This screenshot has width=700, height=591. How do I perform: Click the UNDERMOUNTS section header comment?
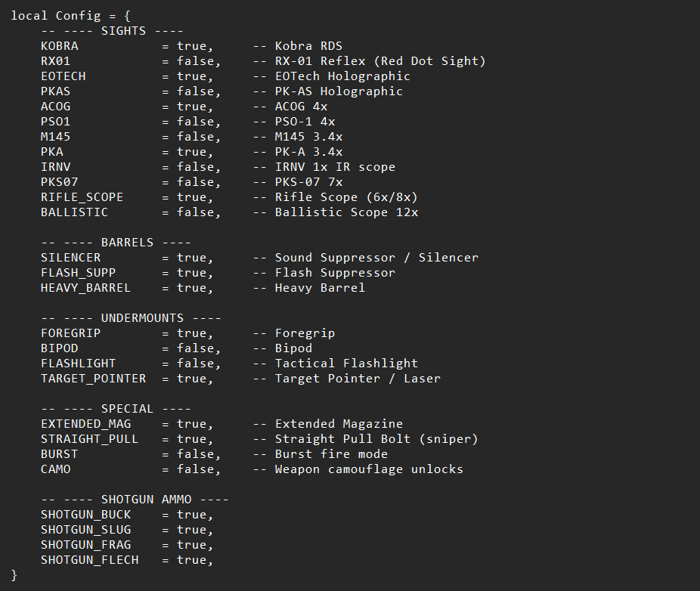[131, 318]
